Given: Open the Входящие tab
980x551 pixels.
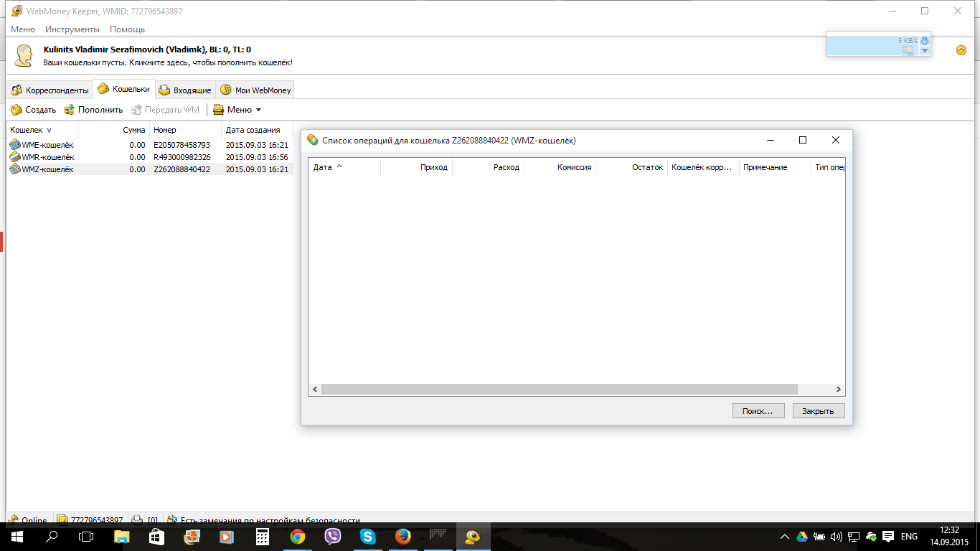Looking at the screenshot, I should click(185, 90).
